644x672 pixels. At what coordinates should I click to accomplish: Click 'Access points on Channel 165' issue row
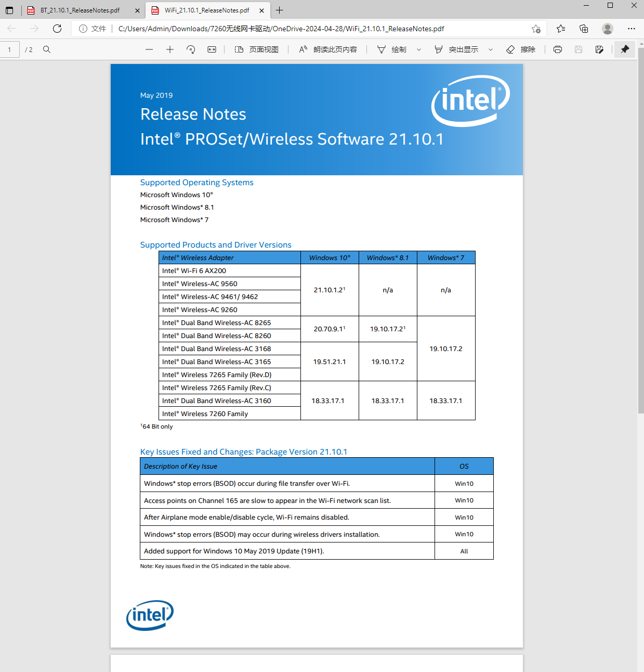(317, 500)
